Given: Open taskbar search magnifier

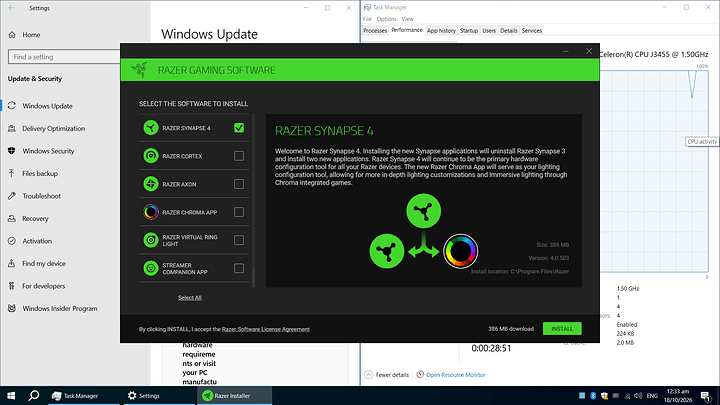Looking at the screenshot, I should [x=34, y=395].
